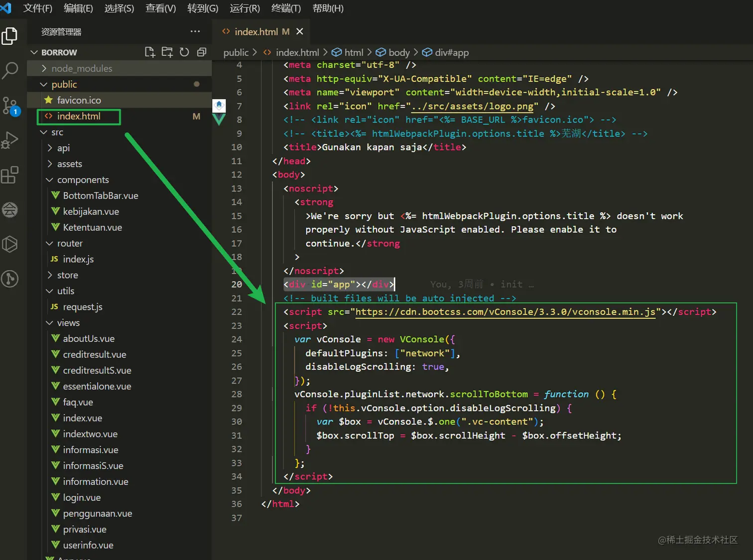
Task: Expand the node_modules folder
Action: coord(82,68)
